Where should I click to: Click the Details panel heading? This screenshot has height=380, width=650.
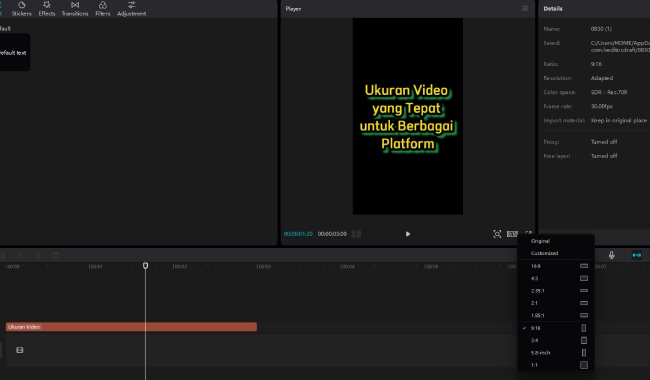click(x=553, y=9)
